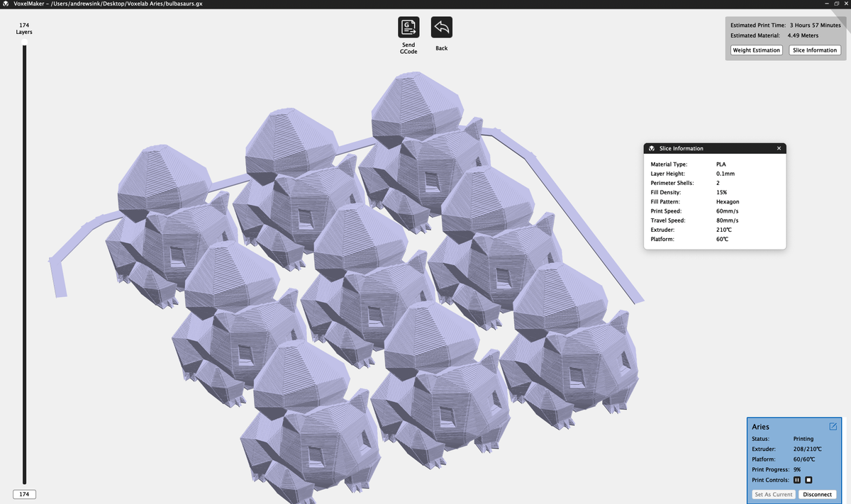Edit the Aries printer with the pencil icon

[833, 426]
